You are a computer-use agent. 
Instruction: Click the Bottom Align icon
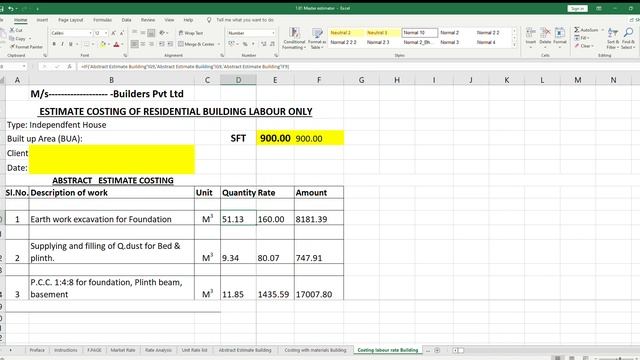point(151,33)
